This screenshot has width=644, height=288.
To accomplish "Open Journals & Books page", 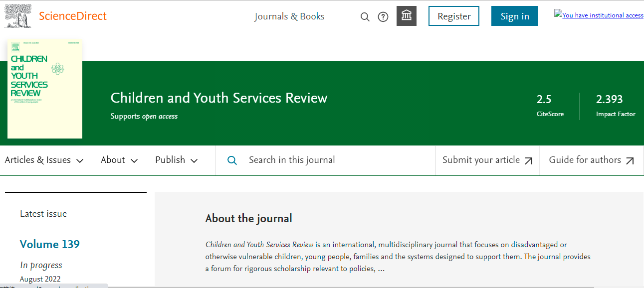I will pyautogui.click(x=289, y=16).
